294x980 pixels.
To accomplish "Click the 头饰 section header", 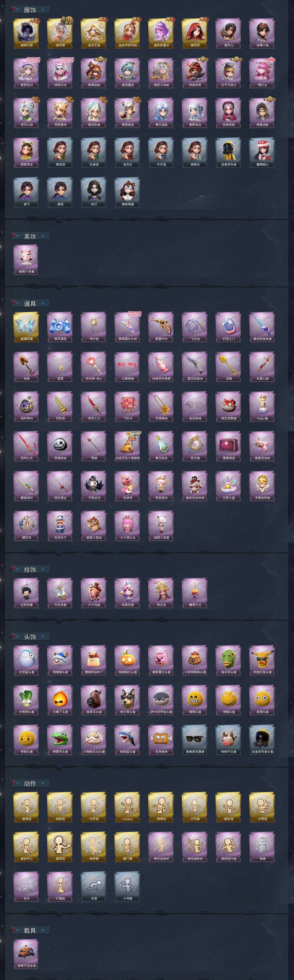I will point(30,637).
